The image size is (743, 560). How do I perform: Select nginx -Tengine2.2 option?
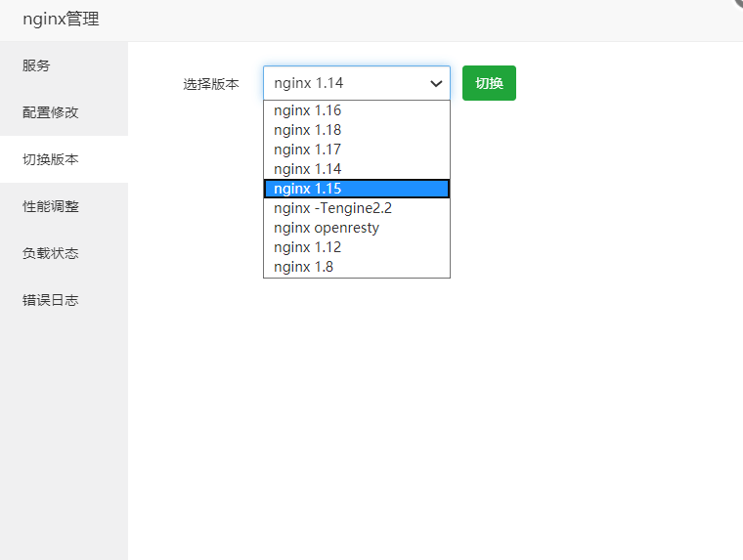pos(356,208)
